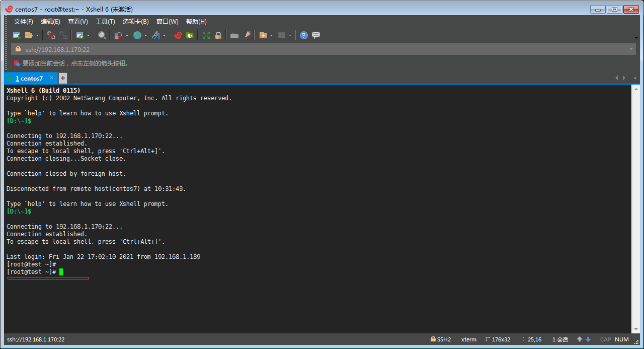Click the highlighter pen icon
The width and height of the screenshot is (644, 349).
point(247,35)
